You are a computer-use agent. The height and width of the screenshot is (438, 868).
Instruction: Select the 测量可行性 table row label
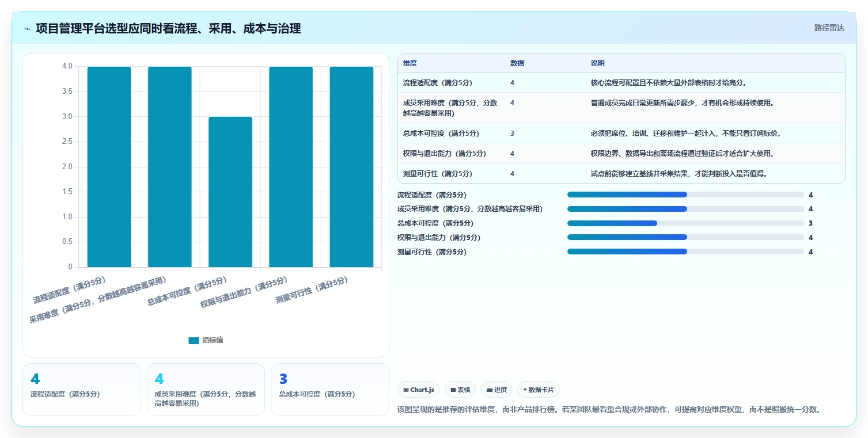(437, 174)
